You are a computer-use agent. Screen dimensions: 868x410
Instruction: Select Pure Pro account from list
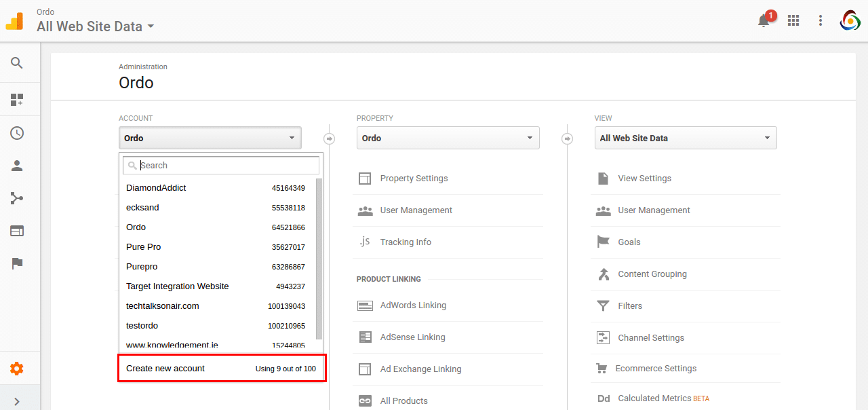(218, 247)
